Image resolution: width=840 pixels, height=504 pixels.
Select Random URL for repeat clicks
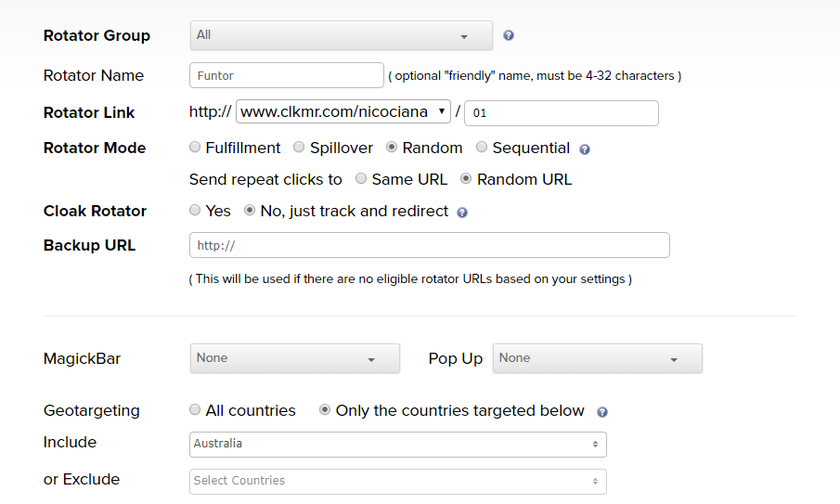466,179
